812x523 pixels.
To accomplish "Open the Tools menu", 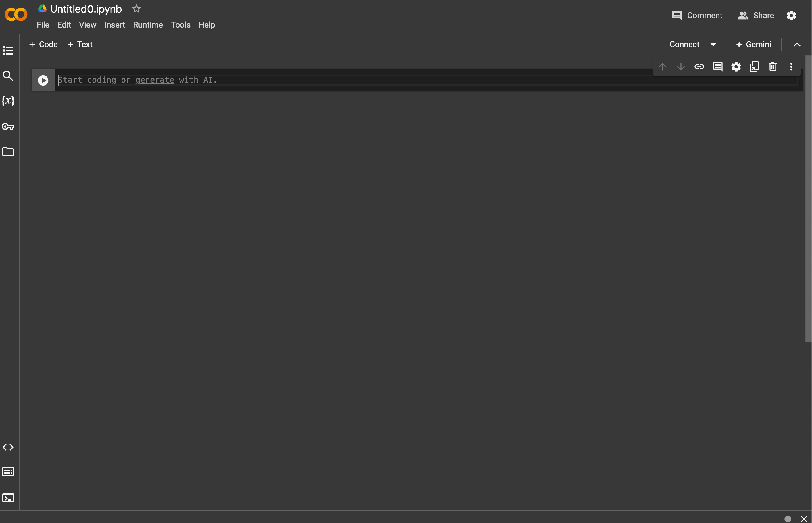I will tap(180, 25).
